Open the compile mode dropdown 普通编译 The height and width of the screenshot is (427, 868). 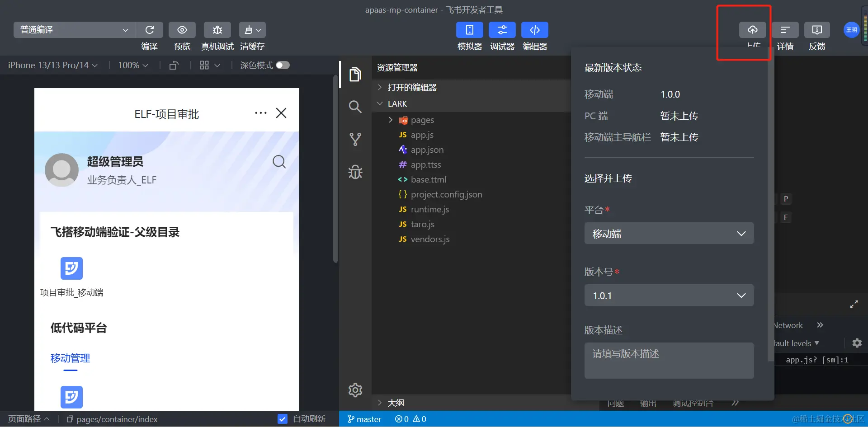(x=75, y=30)
